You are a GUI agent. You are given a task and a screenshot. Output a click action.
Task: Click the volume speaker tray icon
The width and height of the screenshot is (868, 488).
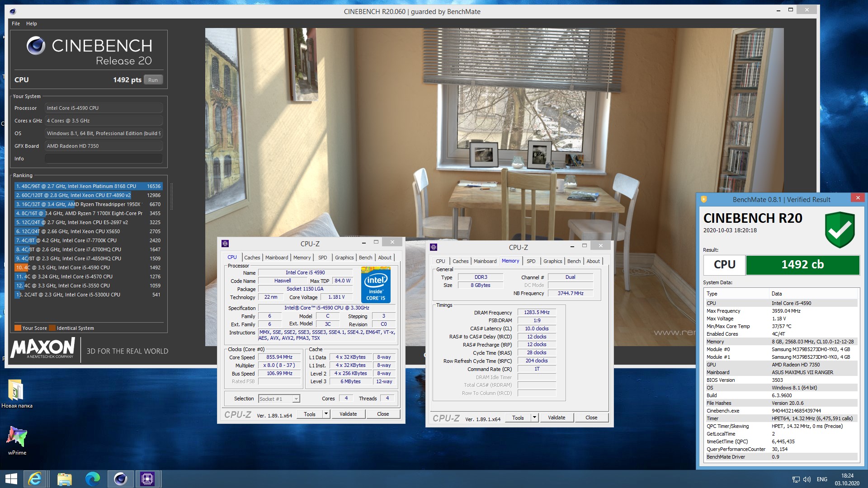807,479
